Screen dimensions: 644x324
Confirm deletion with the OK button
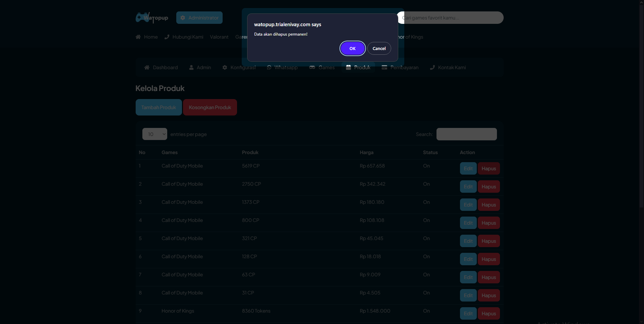(x=352, y=48)
